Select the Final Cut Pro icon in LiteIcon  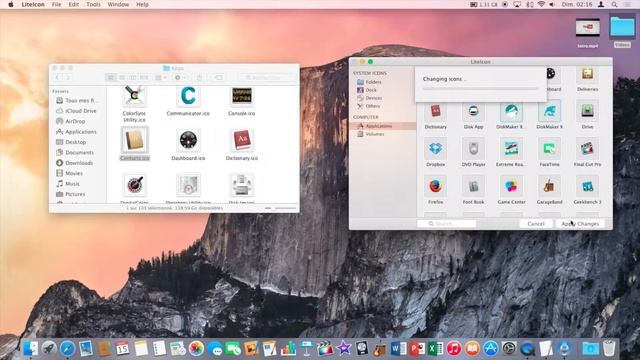click(587, 149)
